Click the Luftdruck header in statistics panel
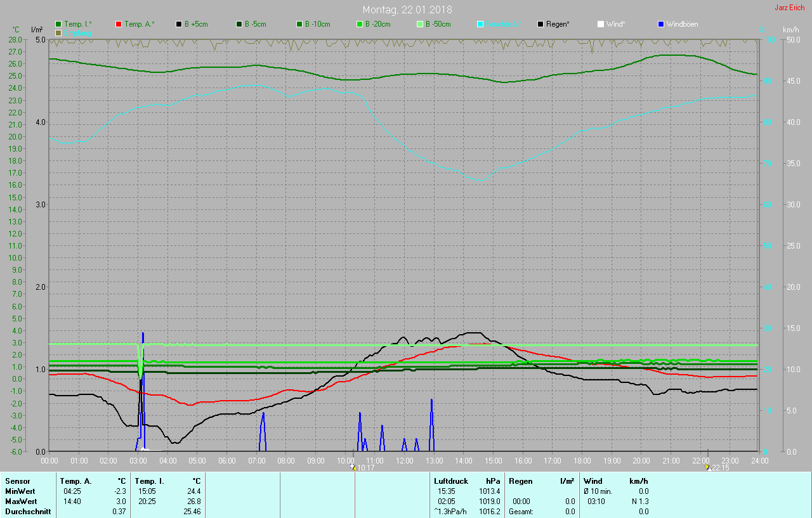The width and height of the screenshot is (812, 518). click(450, 481)
